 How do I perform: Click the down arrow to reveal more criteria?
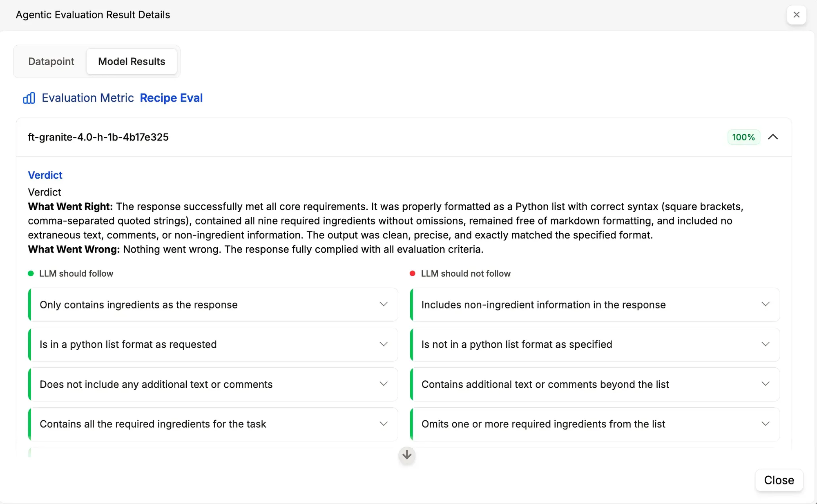tap(406, 455)
